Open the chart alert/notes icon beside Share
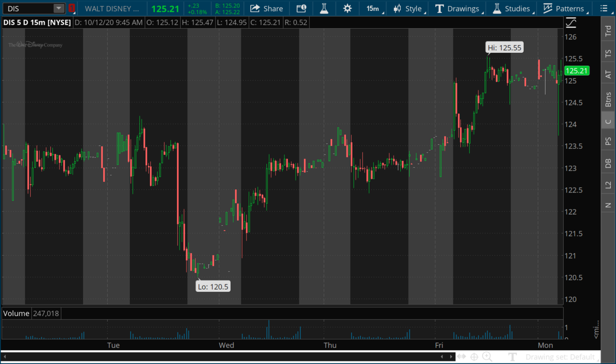Image resolution: width=616 pixels, height=364 pixels. [301, 8]
